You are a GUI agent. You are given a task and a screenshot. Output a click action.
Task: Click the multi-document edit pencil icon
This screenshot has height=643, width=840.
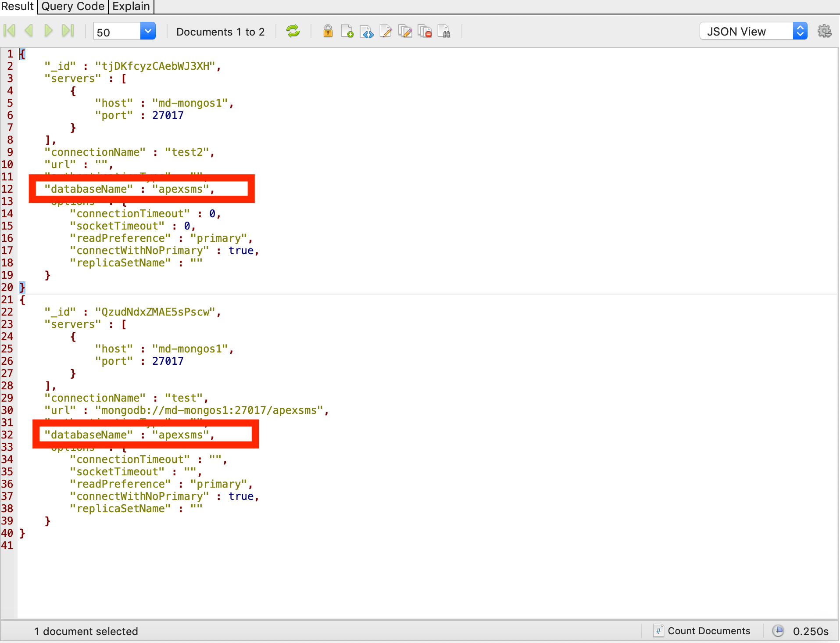405,32
